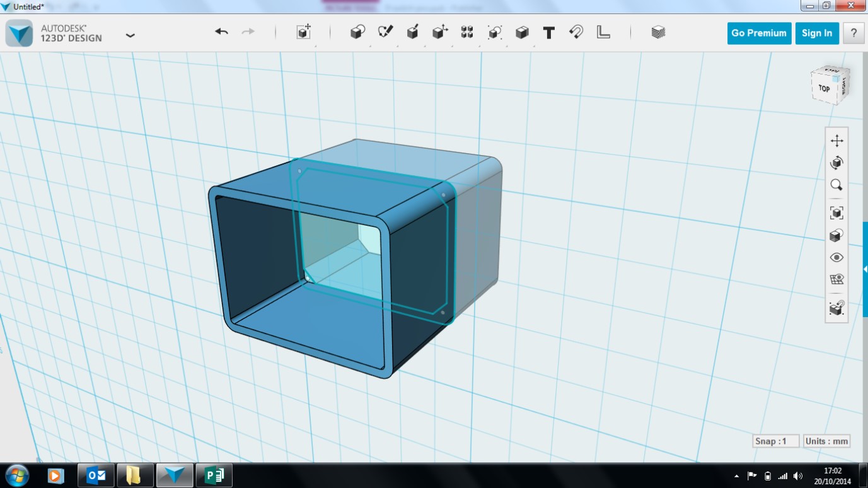Activate the Orbit view tool

(x=836, y=163)
